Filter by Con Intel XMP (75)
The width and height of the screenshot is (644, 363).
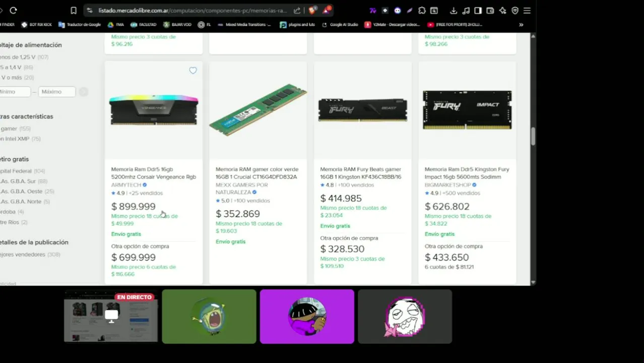[x=20, y=139]
